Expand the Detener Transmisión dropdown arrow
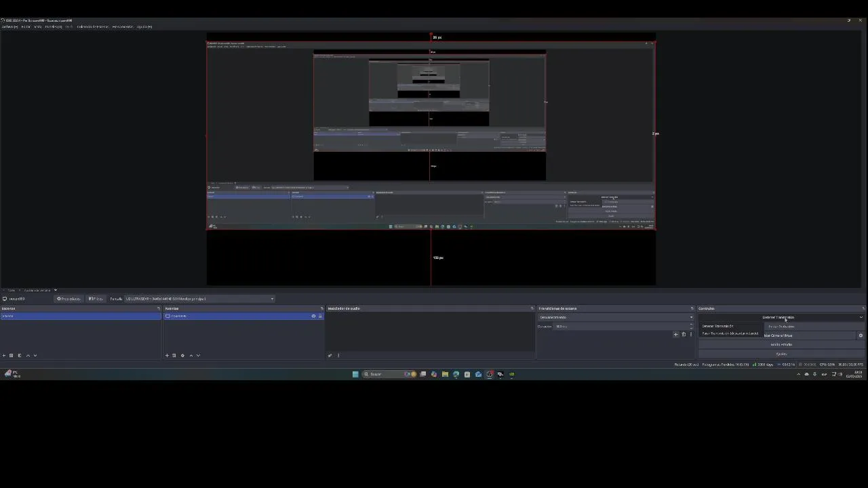This screenshot has height=488, width=868. 861,317
